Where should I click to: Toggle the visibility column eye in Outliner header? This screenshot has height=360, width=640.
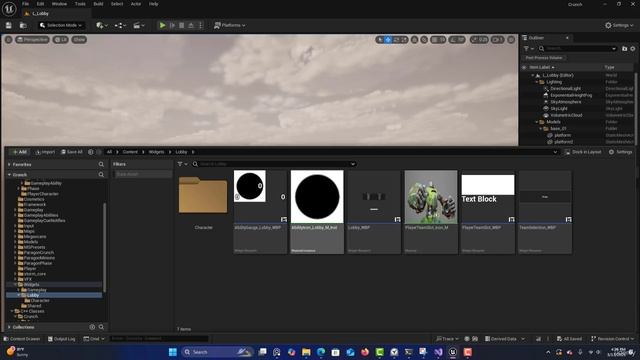(524, 67)
